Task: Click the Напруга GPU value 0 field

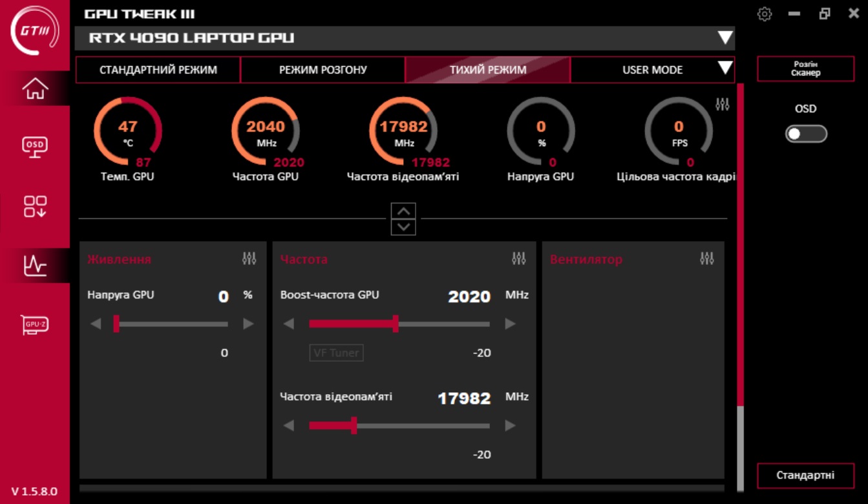Action: 224,297
